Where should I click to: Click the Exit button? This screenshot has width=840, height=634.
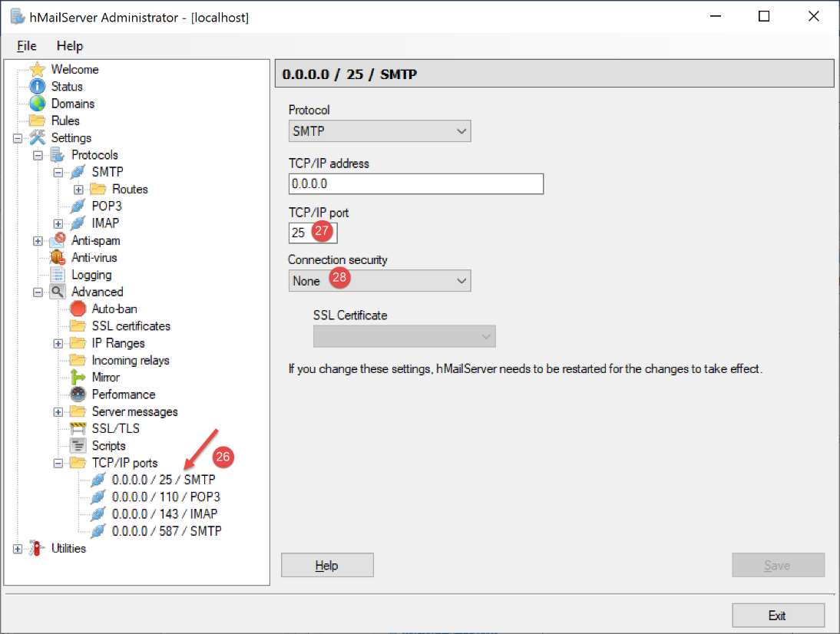tap(777, 616)
